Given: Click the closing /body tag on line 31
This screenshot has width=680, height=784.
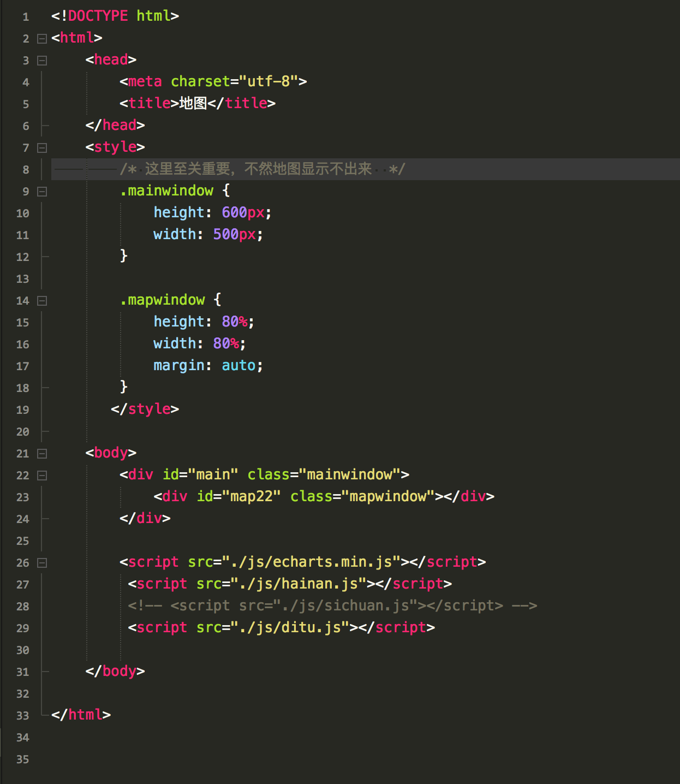Looking at the screenshot, I should click(115, 671).
